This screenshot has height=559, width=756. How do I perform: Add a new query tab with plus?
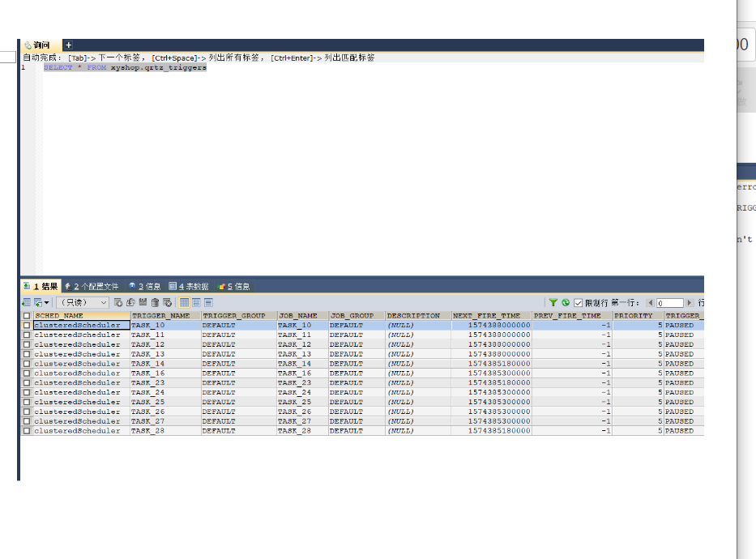(x=68, y=45)
